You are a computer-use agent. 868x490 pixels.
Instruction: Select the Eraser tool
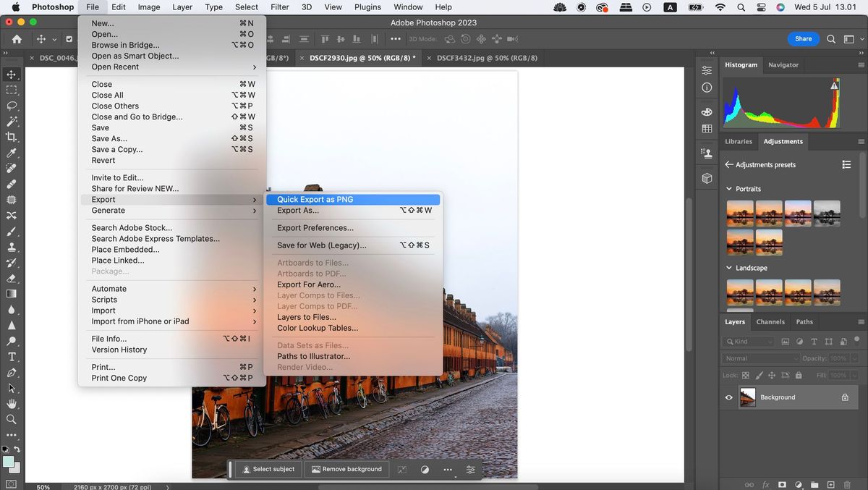pos(12,278)
